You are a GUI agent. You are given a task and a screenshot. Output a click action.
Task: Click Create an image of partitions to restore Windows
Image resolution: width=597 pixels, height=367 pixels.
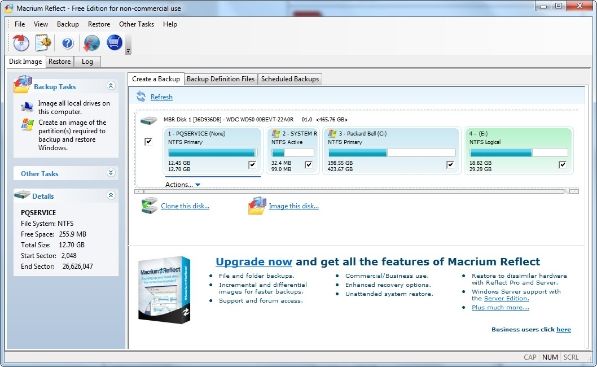tap(72, 135)
